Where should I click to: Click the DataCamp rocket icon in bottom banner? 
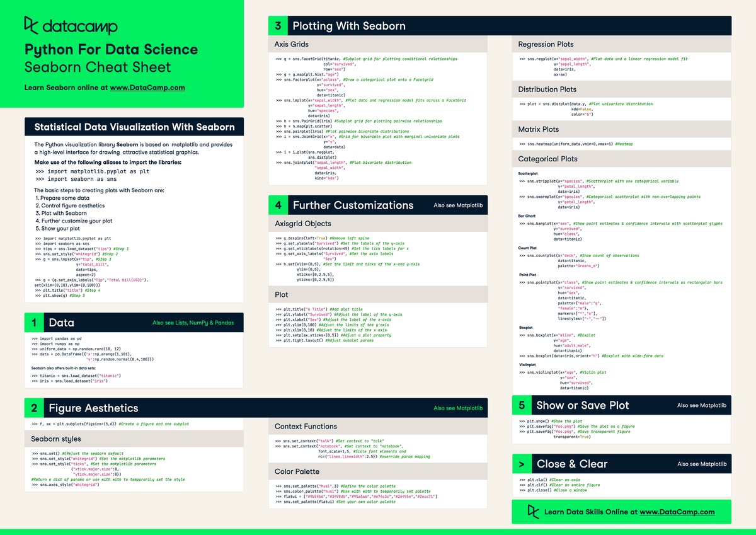(534, 512)
